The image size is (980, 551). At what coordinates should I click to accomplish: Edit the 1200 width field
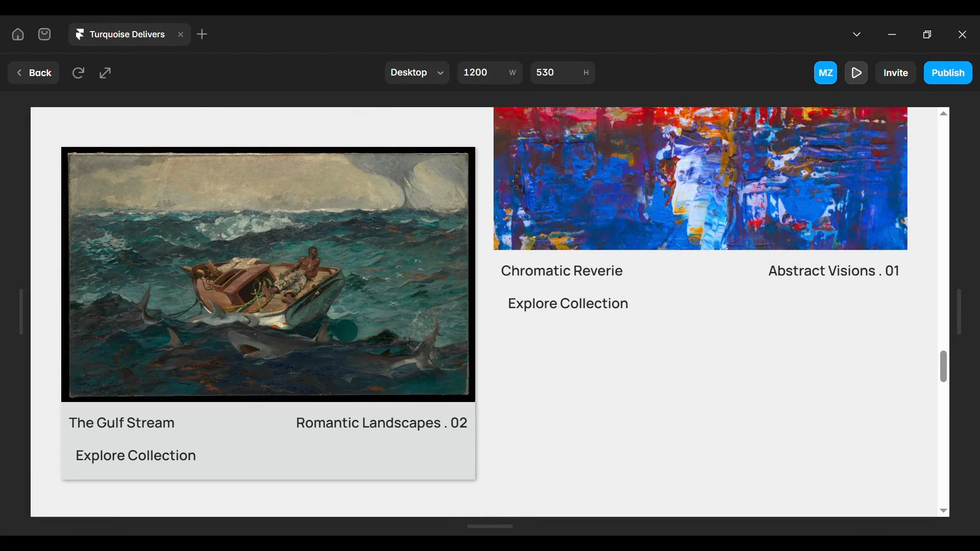click(490, 72)
